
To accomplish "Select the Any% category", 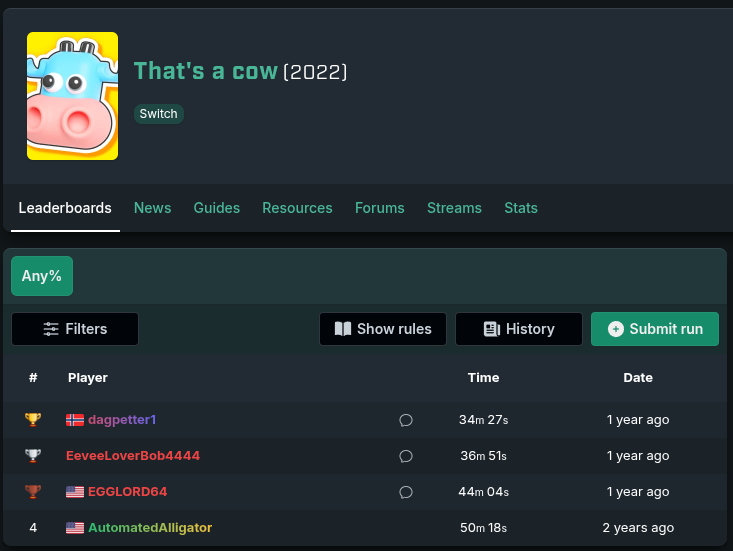I will click(42, 276).
